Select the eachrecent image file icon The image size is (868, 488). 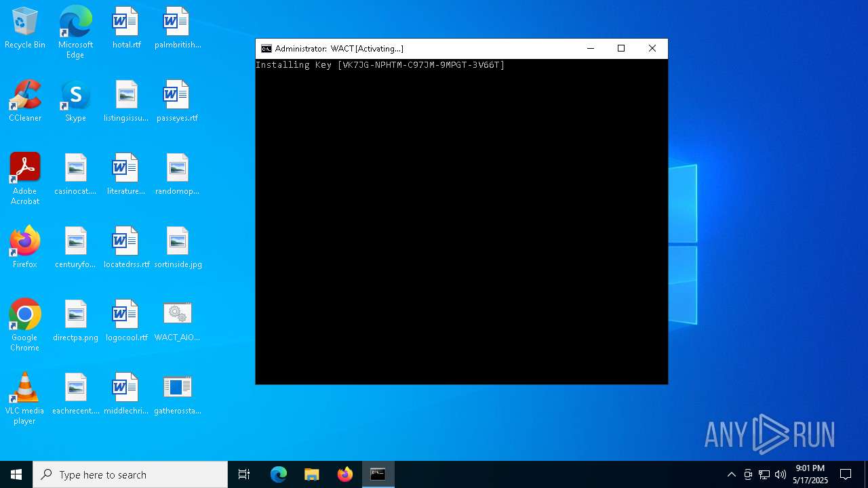pos(75,394)
